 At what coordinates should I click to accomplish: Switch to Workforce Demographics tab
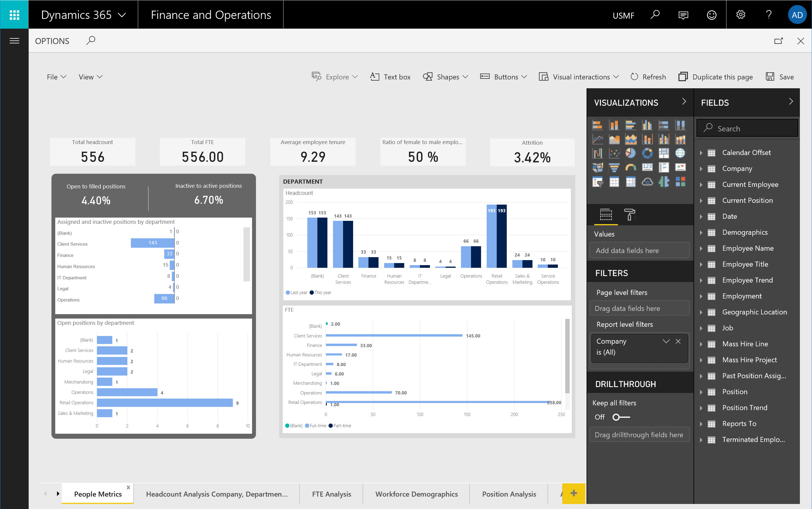click(416, 493)
